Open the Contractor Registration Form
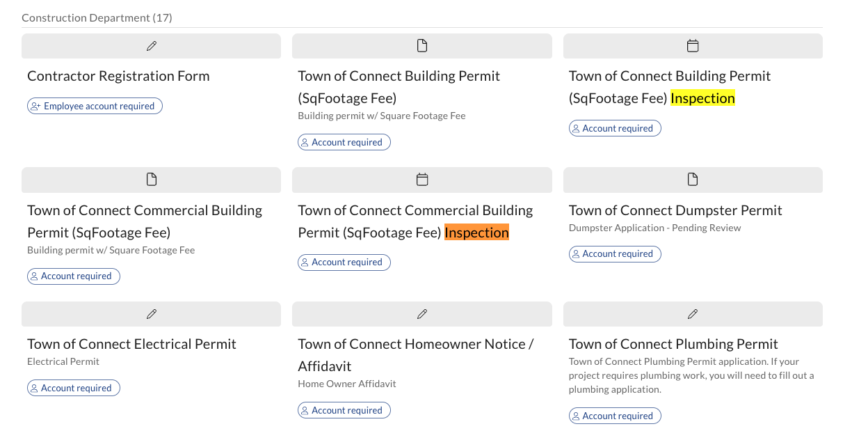868x431 pixels. pyautogui.click(x=118, y=76)
